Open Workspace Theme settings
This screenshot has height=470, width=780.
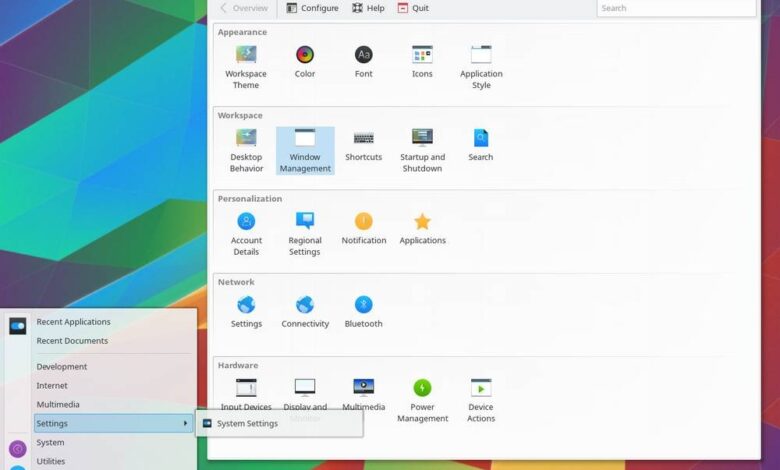tap(246, 67)
